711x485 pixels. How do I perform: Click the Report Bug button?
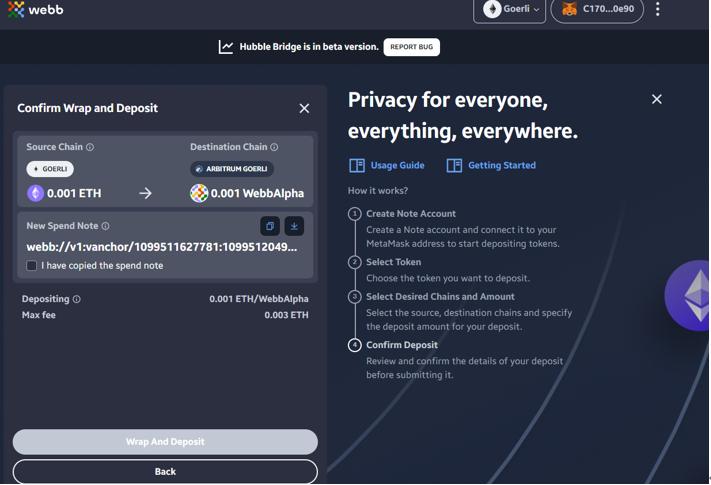click(411, 47)
